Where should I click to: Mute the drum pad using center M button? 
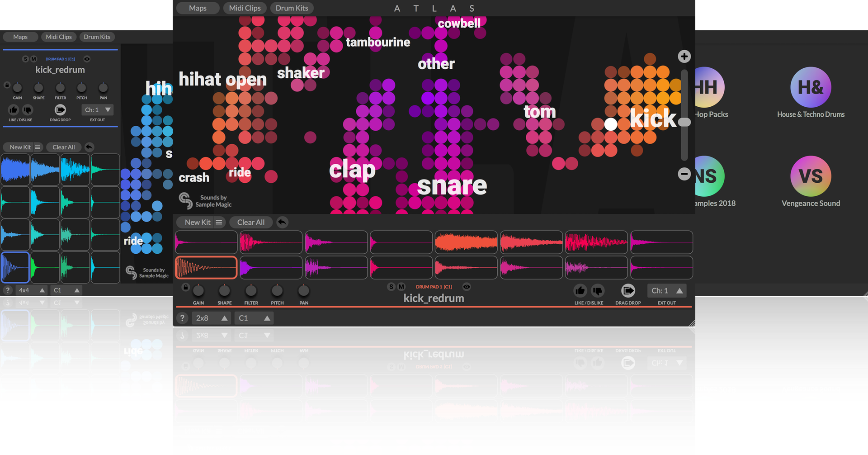[401, 287]
